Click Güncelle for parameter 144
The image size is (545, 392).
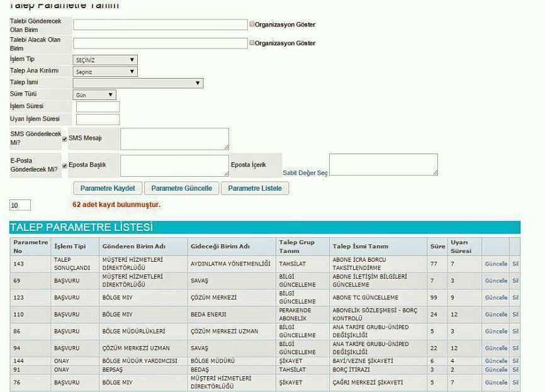(x=496, y=361)
